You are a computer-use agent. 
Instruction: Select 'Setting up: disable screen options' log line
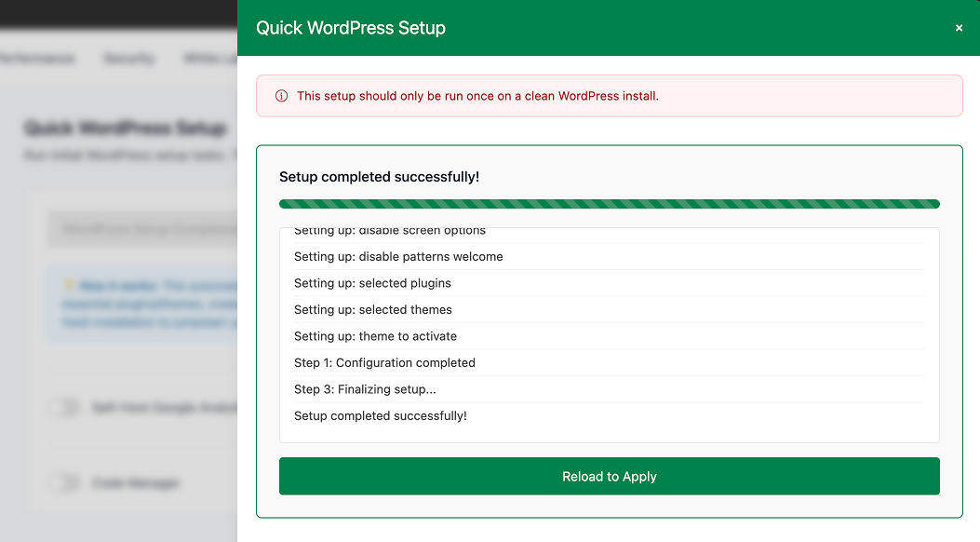point(610,234)
